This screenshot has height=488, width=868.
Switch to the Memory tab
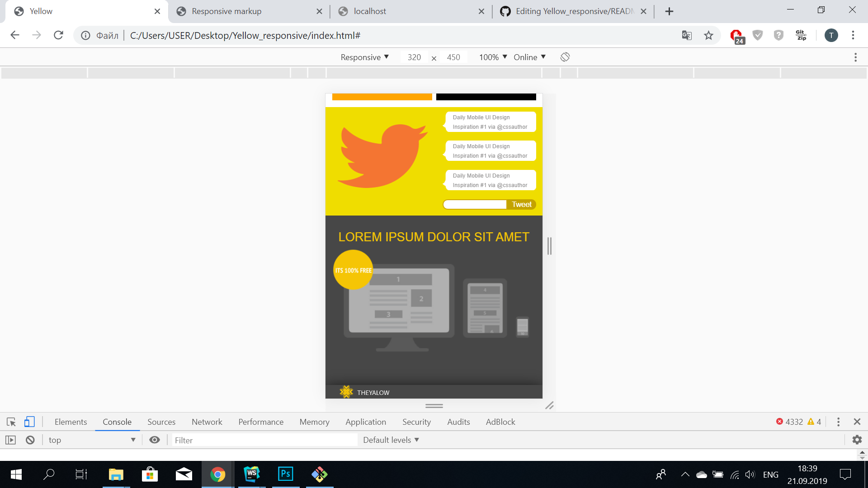pos(314,422)
